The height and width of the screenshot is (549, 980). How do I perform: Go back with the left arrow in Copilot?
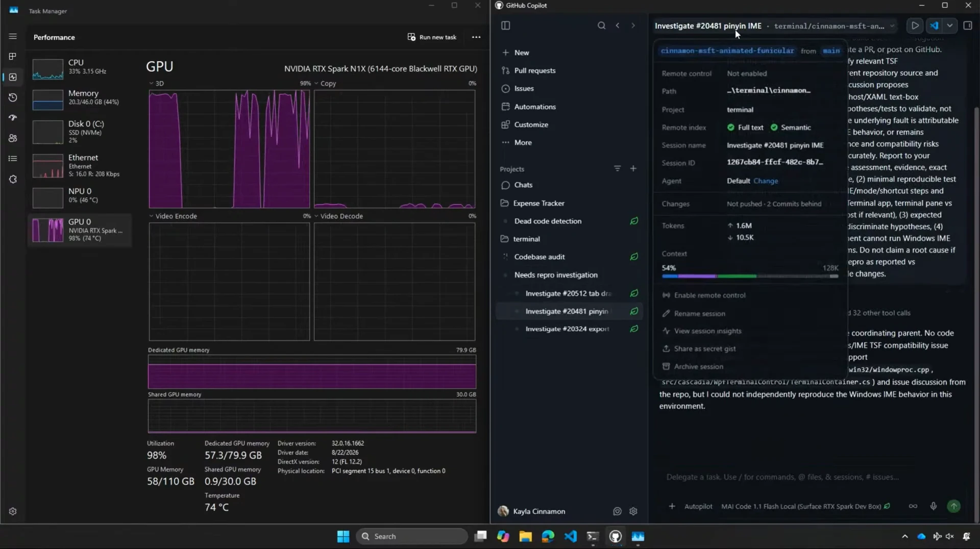pos(618,26)
